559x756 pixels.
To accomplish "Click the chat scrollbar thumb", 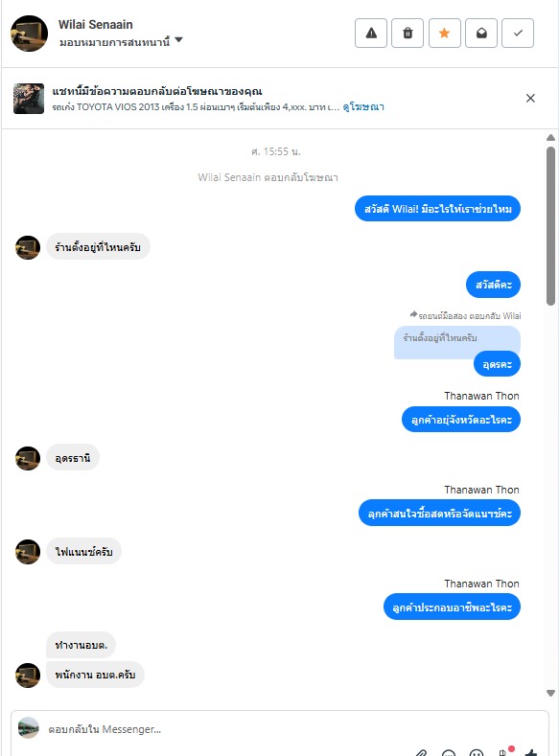I will click(550, 226).
